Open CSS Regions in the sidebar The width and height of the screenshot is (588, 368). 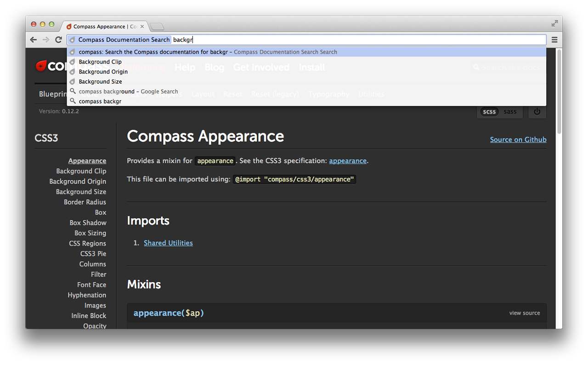click(x=88, y=243)
